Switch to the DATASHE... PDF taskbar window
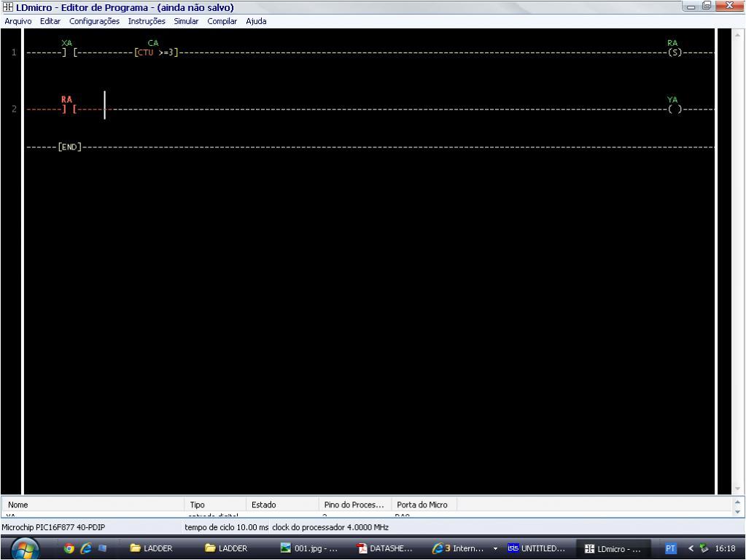This screenshot has height=560, width=746. [385, 548]
